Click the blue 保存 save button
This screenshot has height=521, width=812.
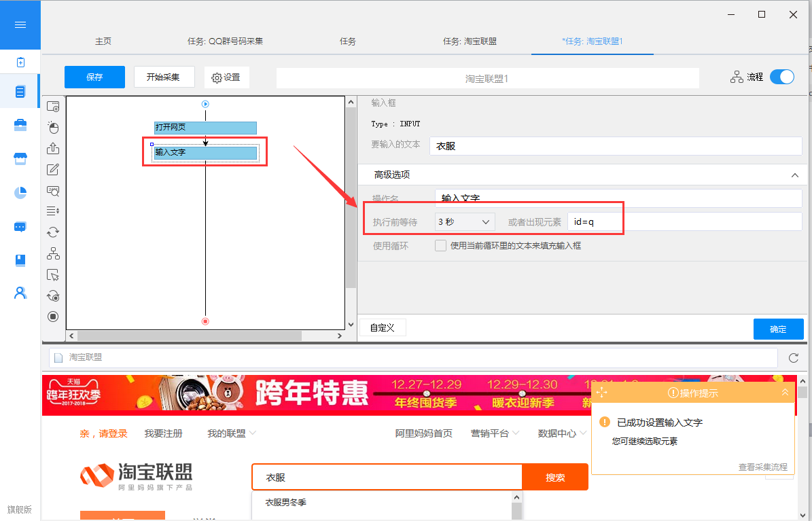point(94,77)
